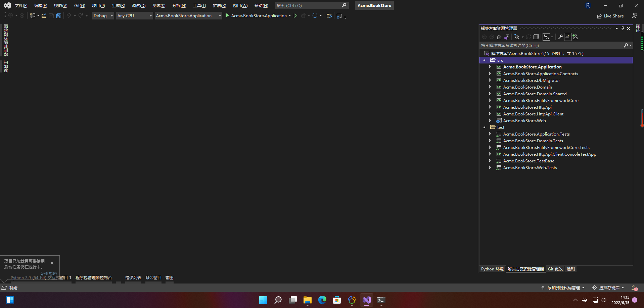Open the 错误列表 bottom tab
Image resolution: width=644 pixels, height=308 pixels.
[133, 278]
